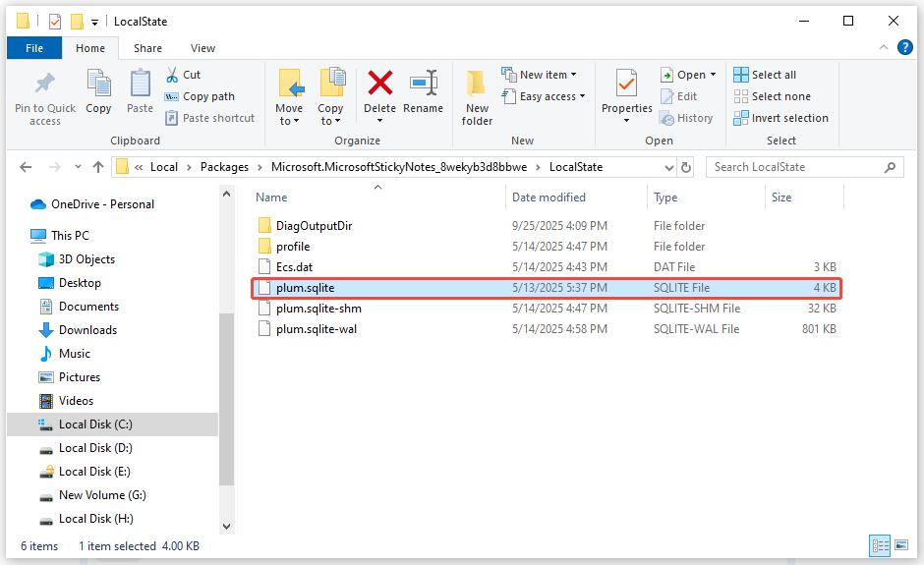Image resolution: width=924 pixels, height=565 pixels.
Task: Customize Quick Access Toolbar dropdown
Action: (94, 23)
